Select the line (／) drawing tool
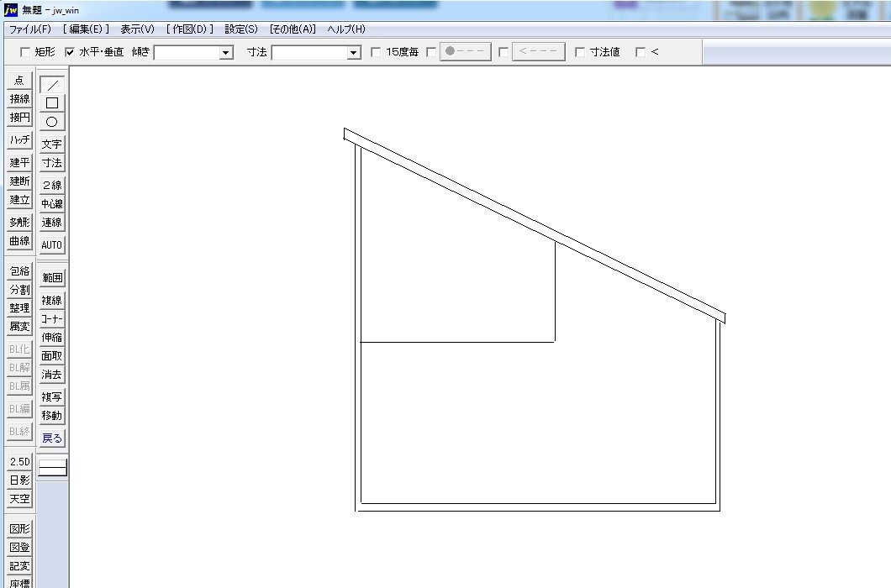This screenshot has height=588, width=891. tap(52, 85)
